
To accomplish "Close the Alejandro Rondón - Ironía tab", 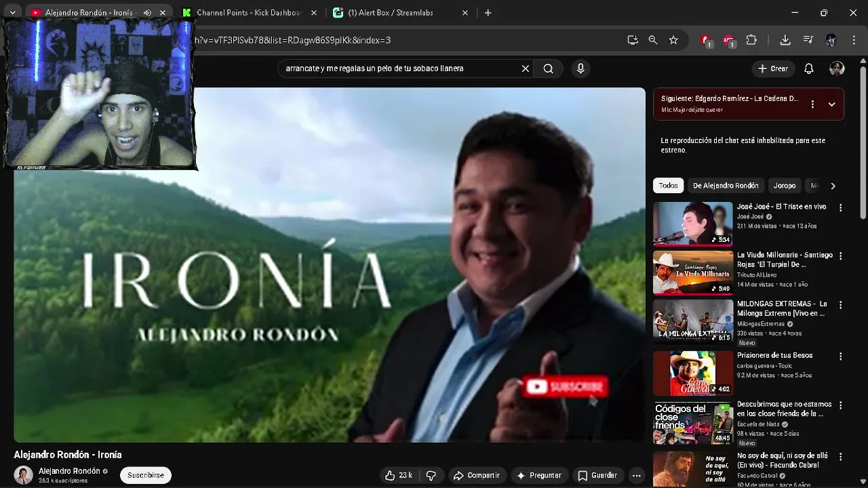I will (x=163, y=13).
